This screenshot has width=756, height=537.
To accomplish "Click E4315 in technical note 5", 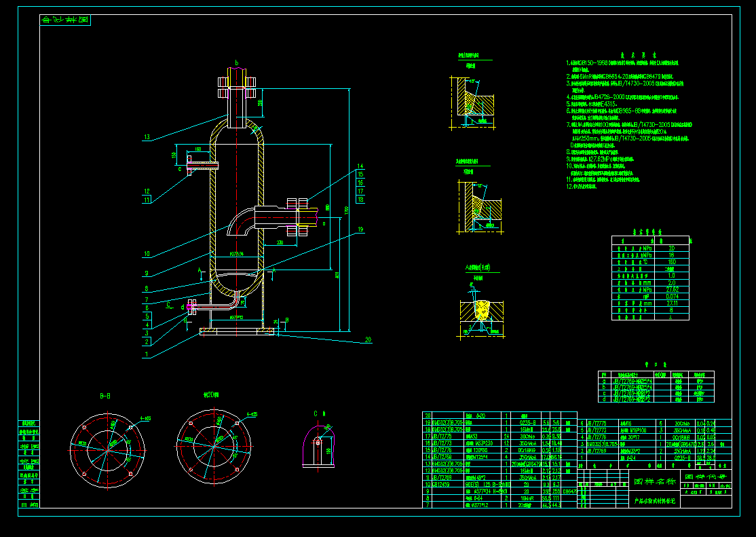I will pyautogui.click(x=607, y=104).
